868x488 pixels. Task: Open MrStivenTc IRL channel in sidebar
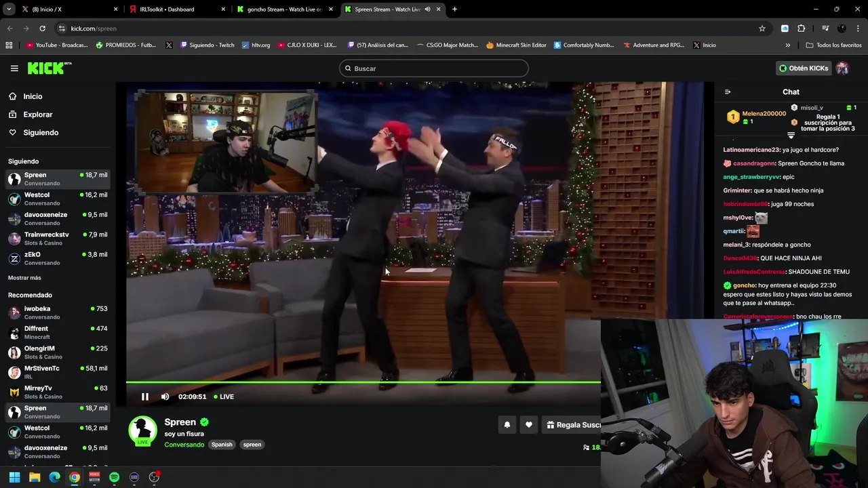pyautogui.click(x=58, y=372)
